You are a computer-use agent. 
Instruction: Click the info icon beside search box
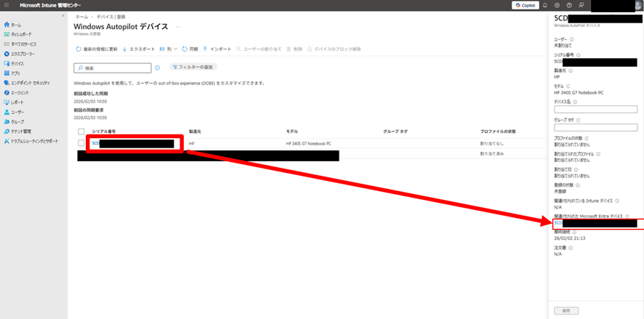click(157, 68)
